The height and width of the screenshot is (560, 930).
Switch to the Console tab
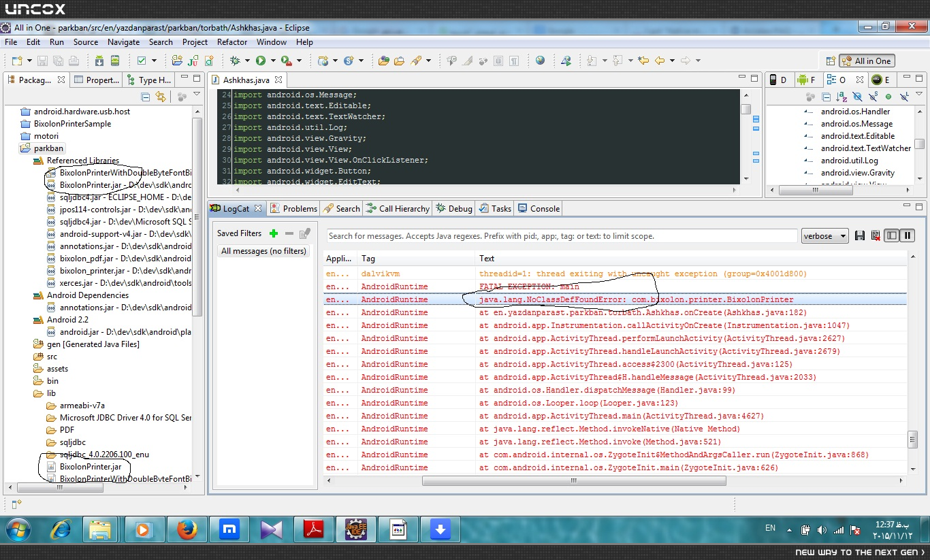point(539,208)
